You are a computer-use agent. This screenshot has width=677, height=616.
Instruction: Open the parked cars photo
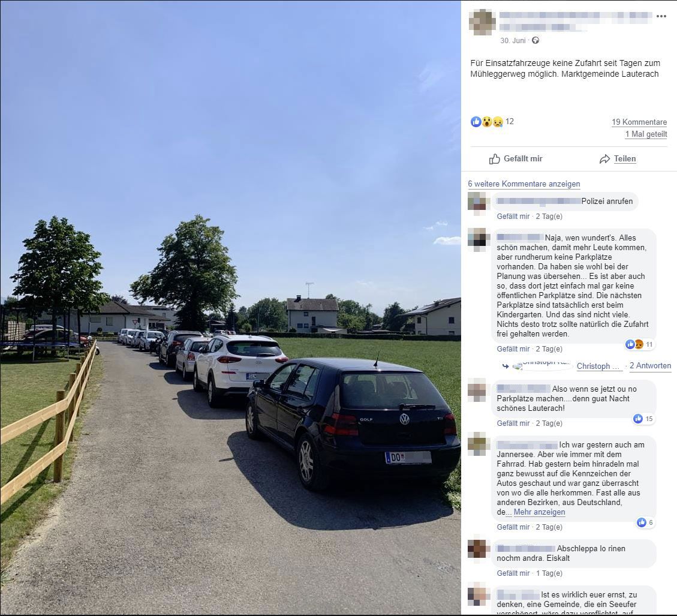[x=230, y=308]
